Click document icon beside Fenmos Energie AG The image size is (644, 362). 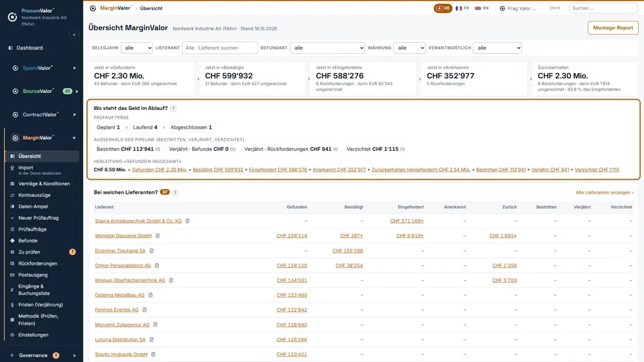pyautogui.click(x=145, y=310)
